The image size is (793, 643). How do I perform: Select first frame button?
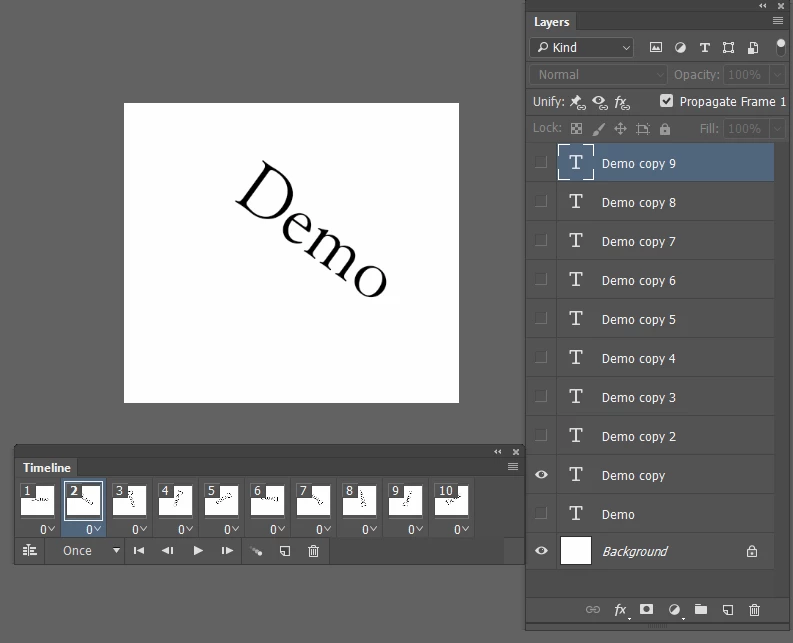coord(139,550)
